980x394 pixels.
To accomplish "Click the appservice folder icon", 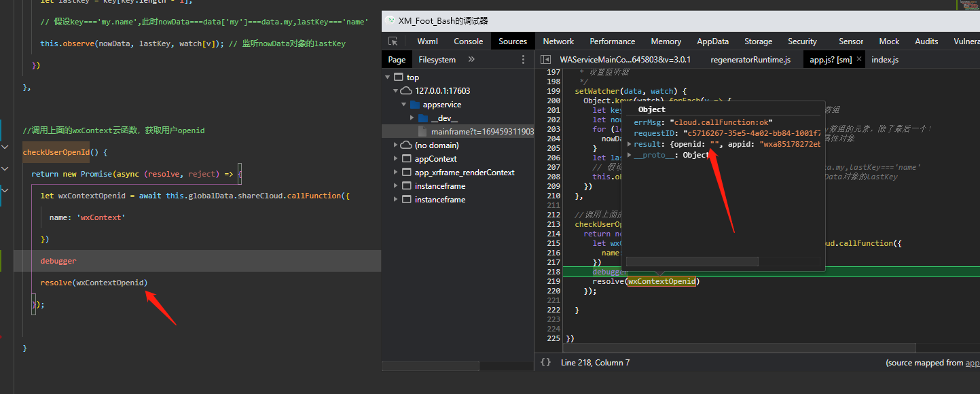I will (414, 105).
